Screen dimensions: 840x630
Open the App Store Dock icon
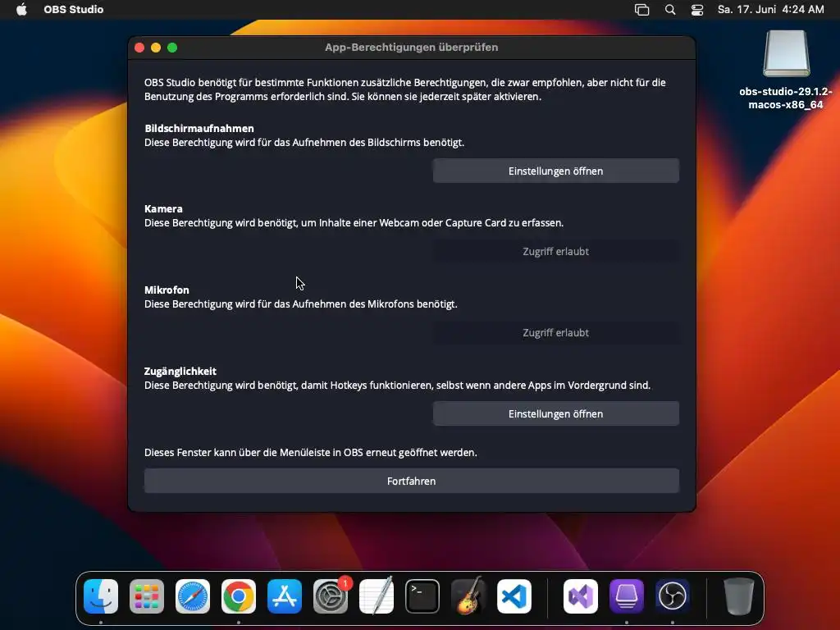pos(285,596)
